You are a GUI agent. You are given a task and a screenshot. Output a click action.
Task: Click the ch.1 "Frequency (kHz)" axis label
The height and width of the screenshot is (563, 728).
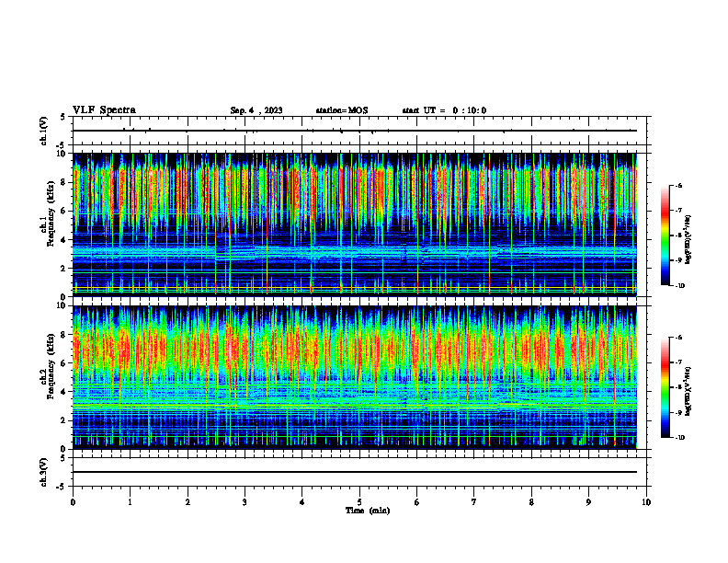[x=51, y=213]
